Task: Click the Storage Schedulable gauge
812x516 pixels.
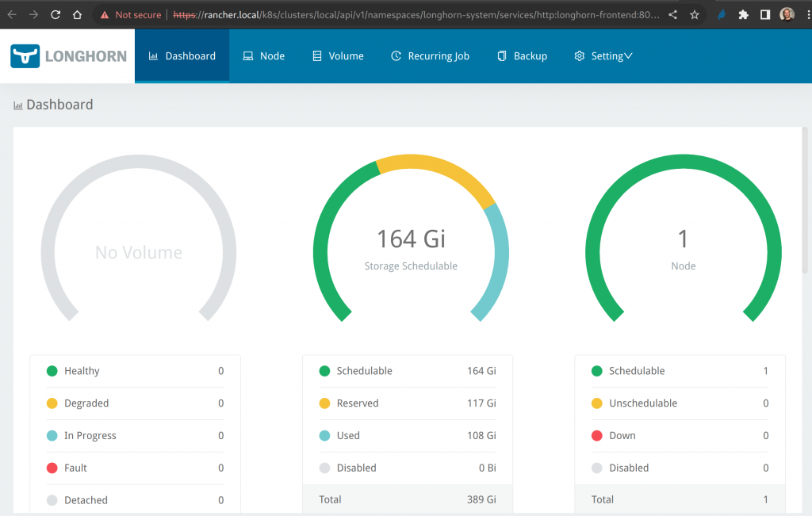Action: (411, 238)
